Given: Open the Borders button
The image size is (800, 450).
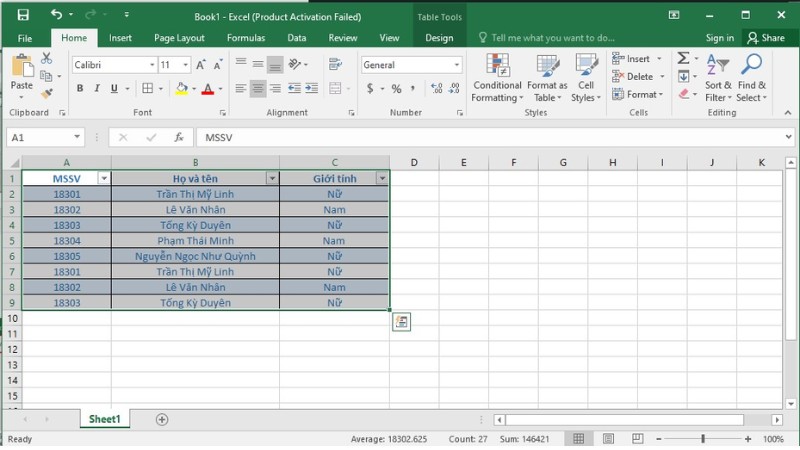Looking at the screenshot, I should (x=147, y=88).
